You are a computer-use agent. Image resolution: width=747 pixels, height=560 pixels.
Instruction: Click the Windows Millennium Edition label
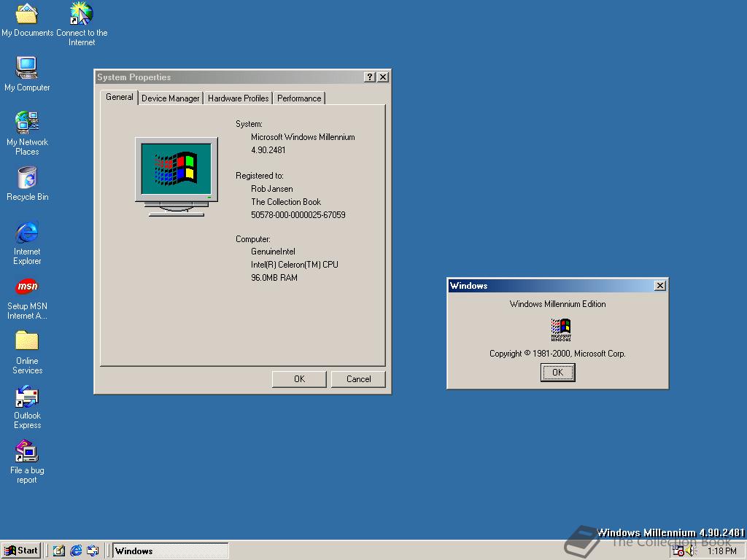click(557, 304)
